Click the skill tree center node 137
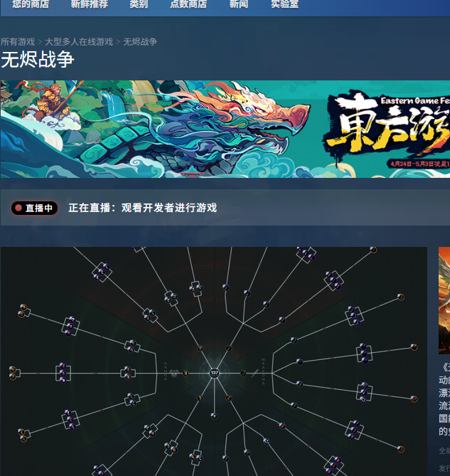The width and height of the screenshot is (450, 476). (215, 373)
